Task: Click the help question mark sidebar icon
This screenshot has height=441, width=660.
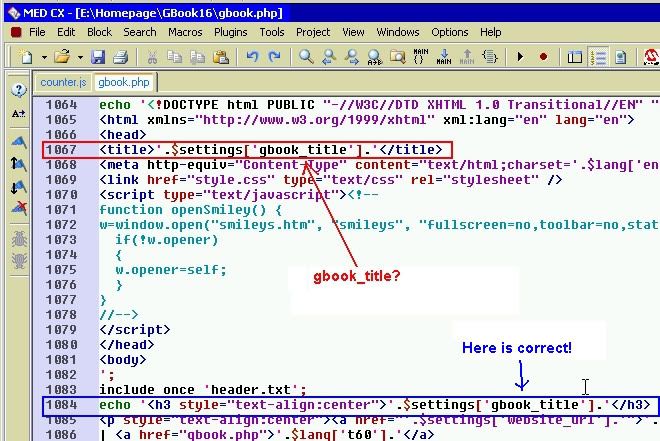Action: pos(19,90)
